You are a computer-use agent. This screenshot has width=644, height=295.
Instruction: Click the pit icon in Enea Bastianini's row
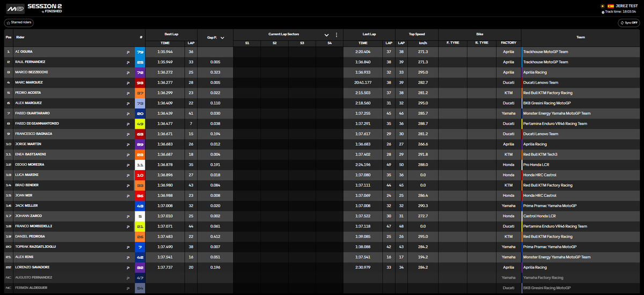tap(128, 154)
